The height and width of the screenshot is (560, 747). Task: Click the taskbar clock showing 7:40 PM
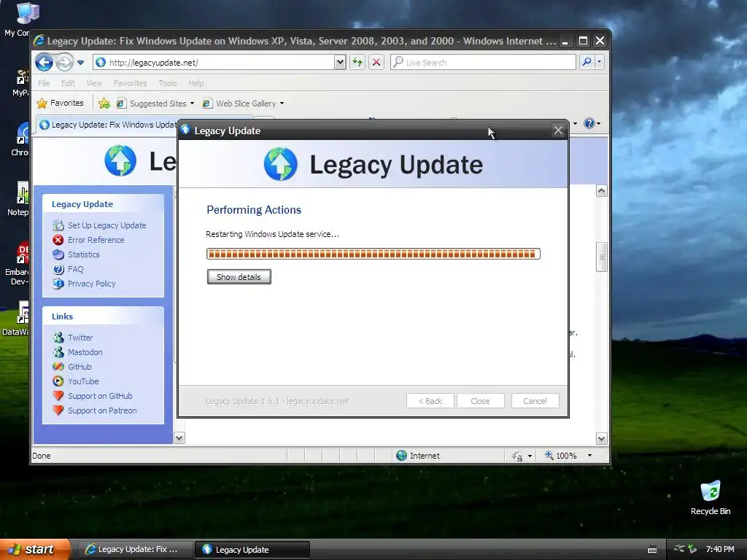point(720,549)
